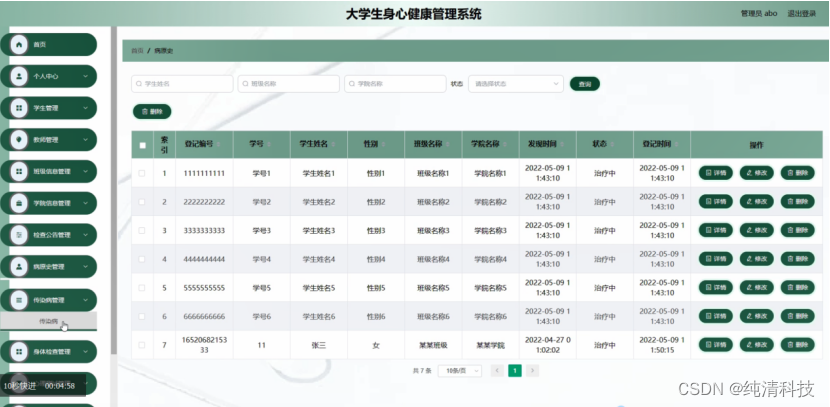This screenshot has height=407, width=830.
Task: Click the 个人中心 person icon
Action: 19,76
